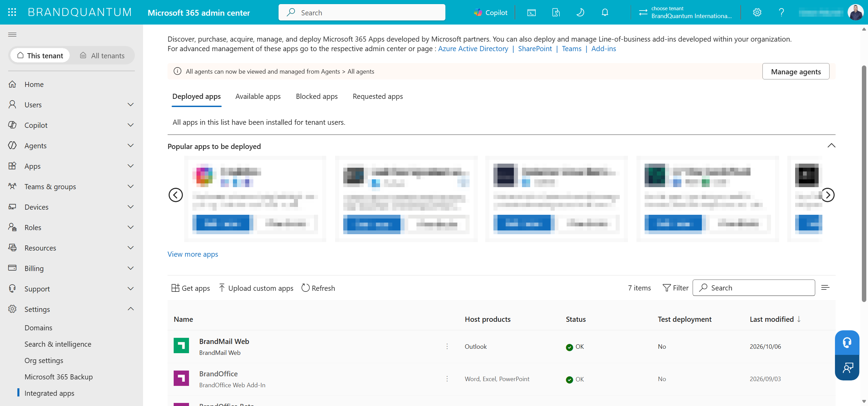Image resolution: width=868 pixels, height=406 pixels.
Task: Collapse the Settings menu chevron
Action: pyautogui.click(x=131, y=309)
